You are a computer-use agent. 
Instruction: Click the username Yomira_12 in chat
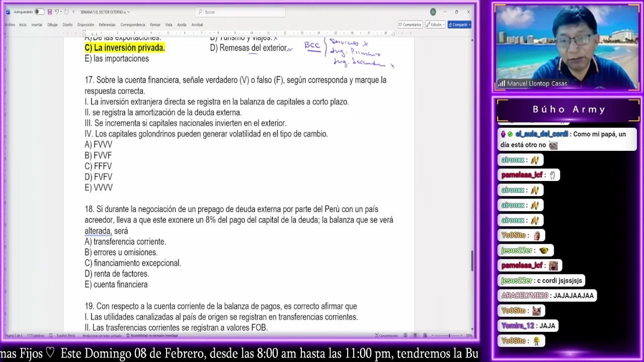coord(518,326)
